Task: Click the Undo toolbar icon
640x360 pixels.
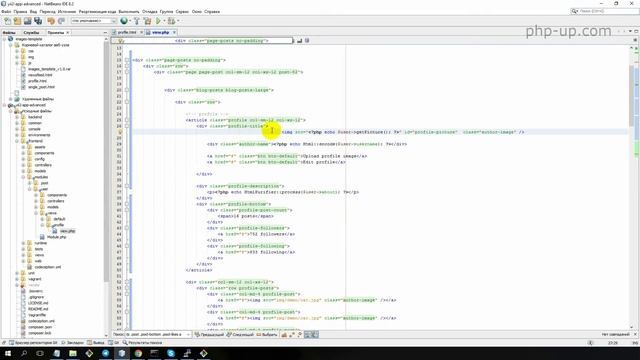Action: 51,21
